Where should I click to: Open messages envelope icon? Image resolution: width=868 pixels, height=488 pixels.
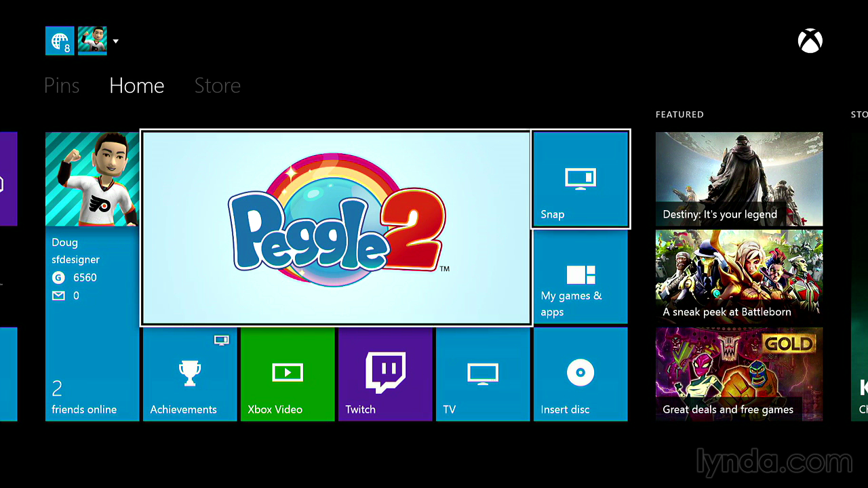pos(58,296)
